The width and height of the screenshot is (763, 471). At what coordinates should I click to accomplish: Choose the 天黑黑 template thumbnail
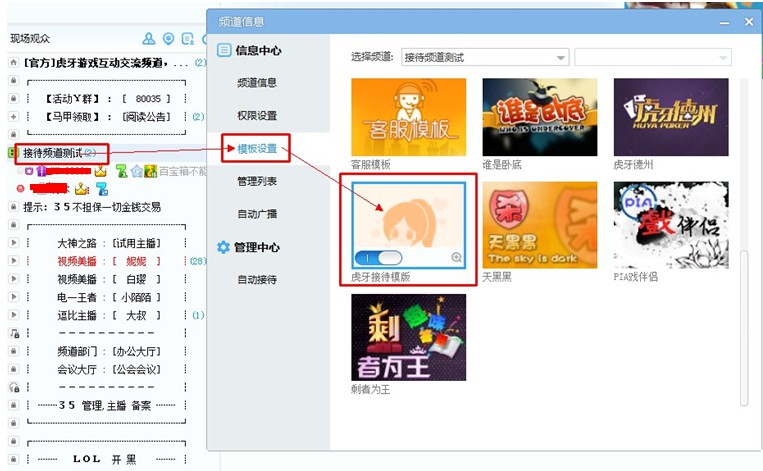(540, 225)
